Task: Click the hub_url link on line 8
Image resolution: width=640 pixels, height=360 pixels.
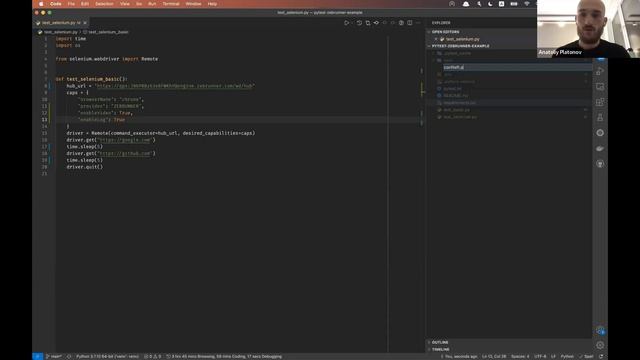Action: tap(175, 86)
